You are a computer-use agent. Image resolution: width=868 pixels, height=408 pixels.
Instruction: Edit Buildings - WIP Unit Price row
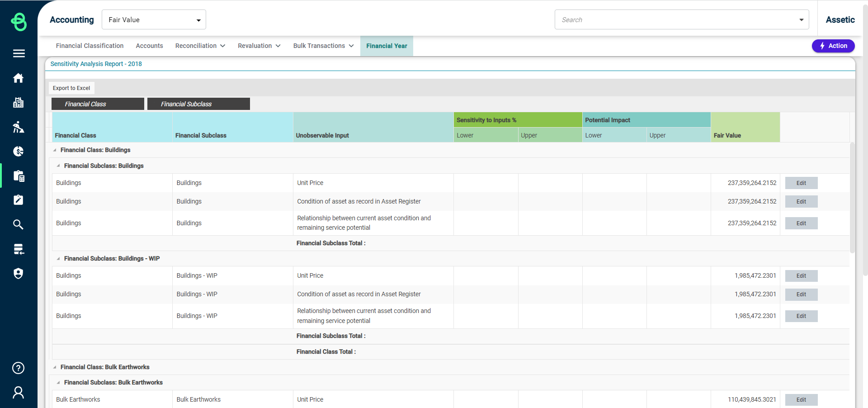[801, 276]
